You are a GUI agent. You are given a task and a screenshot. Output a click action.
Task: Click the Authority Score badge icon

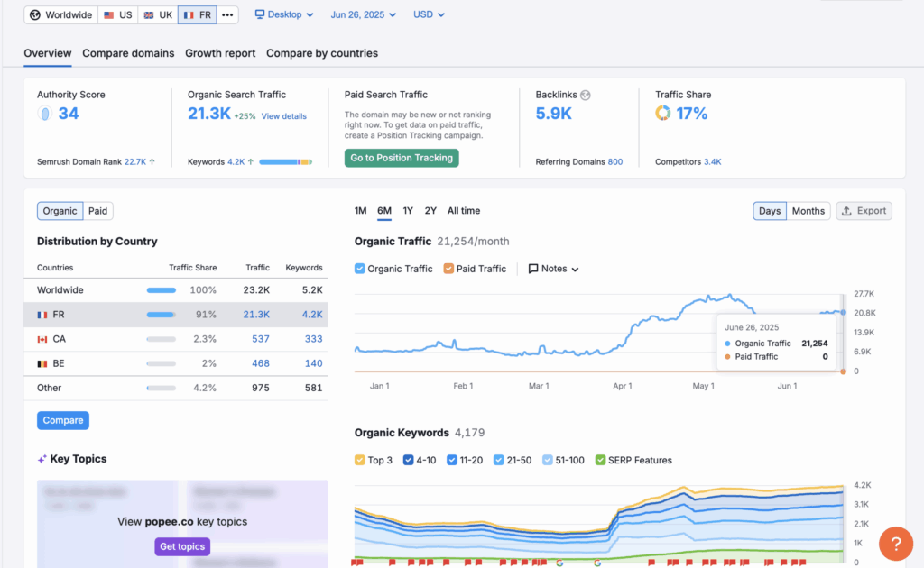point(44,114)
